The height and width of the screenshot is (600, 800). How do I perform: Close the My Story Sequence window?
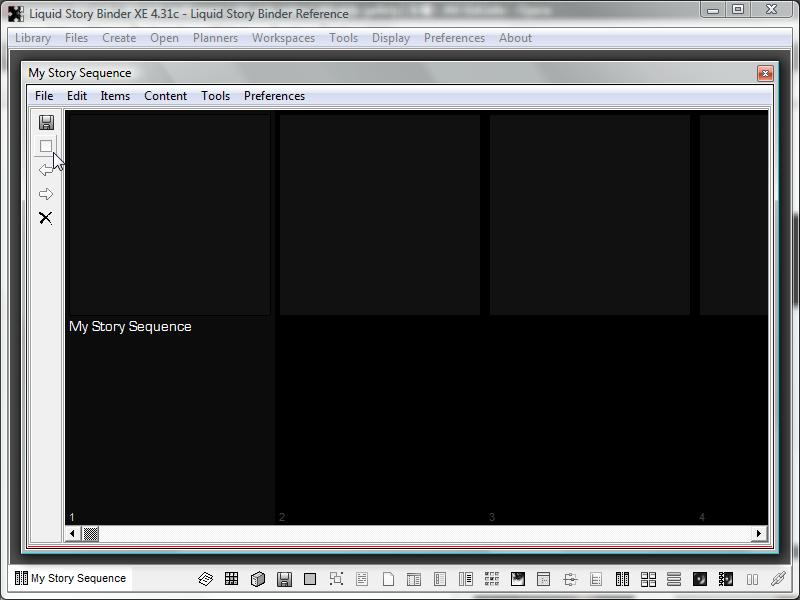tap(765, 73)
